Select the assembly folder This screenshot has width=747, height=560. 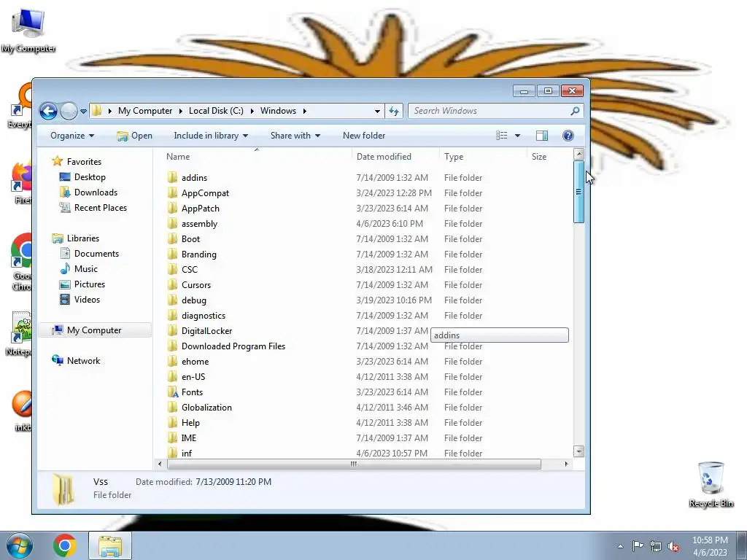point(199,224)
